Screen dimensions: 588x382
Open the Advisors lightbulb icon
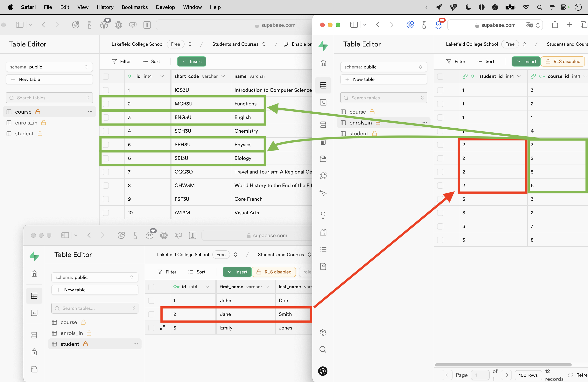point(323,215)
